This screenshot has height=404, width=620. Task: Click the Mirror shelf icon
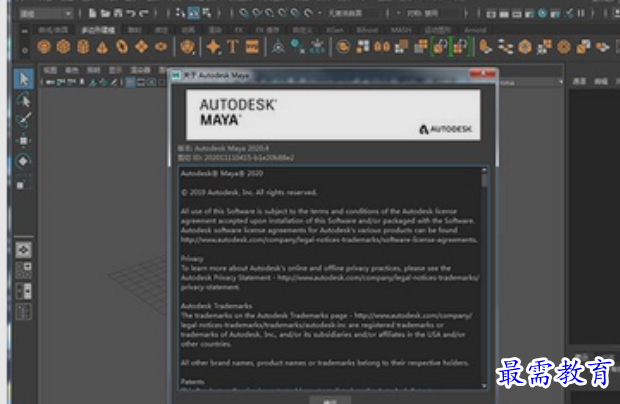(382, 47)
